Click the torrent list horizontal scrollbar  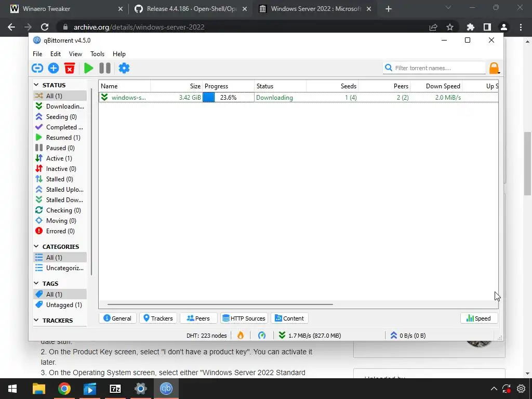(220, 304)
